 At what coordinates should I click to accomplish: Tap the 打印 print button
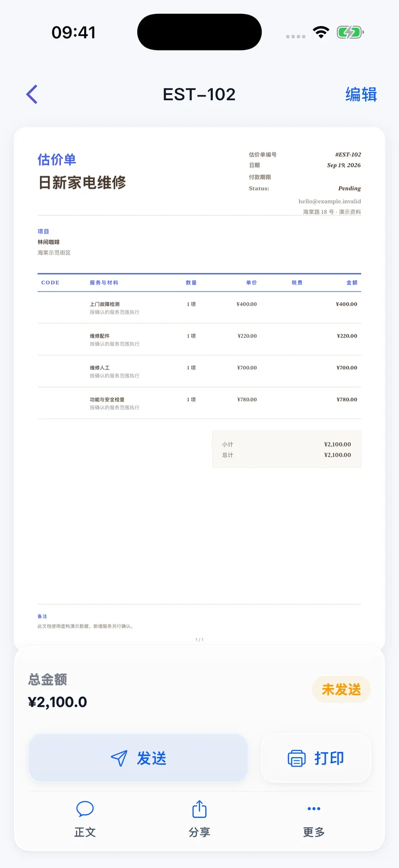316,758
